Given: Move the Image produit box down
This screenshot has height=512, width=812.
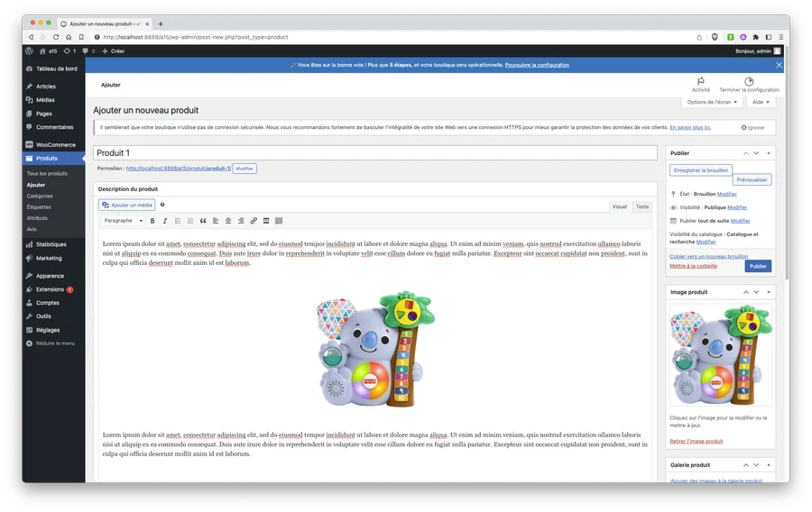Looking at the screenshot, I should (756, 292).
